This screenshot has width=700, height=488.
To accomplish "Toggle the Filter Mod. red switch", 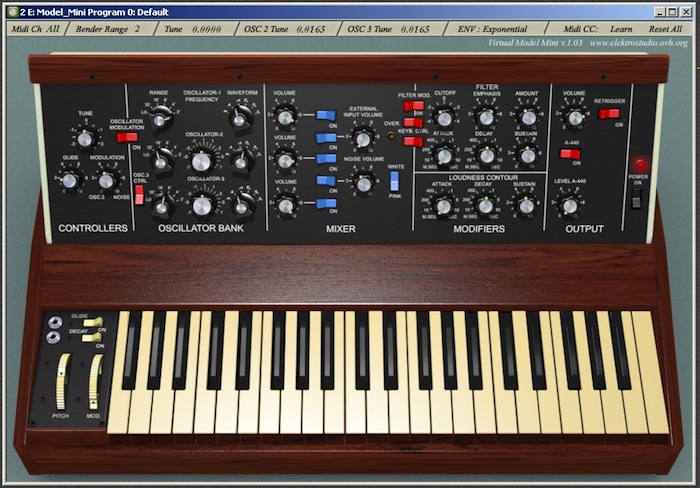I will point(413,106).
